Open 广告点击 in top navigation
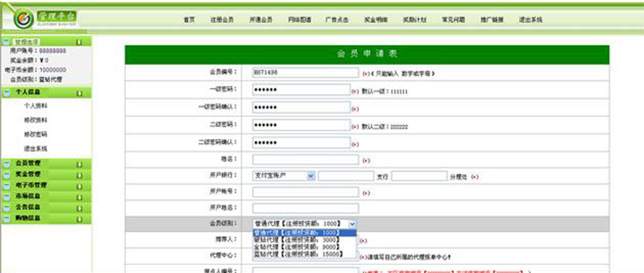The height and width of the screenshot is (273, 644). pos(337,20)
